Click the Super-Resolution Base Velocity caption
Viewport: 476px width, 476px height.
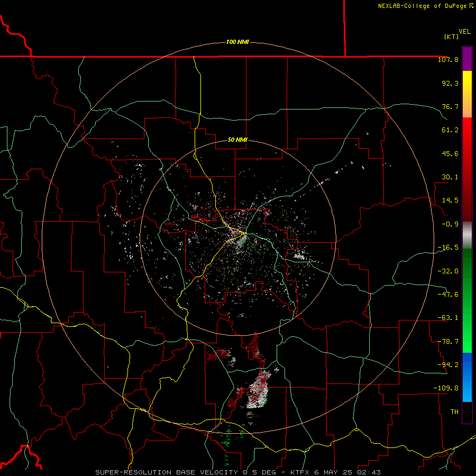[237, 472]
